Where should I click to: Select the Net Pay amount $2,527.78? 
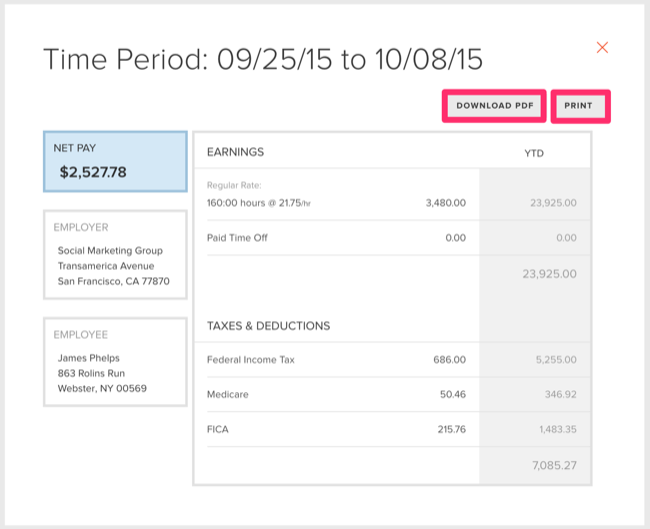(93, 172)
